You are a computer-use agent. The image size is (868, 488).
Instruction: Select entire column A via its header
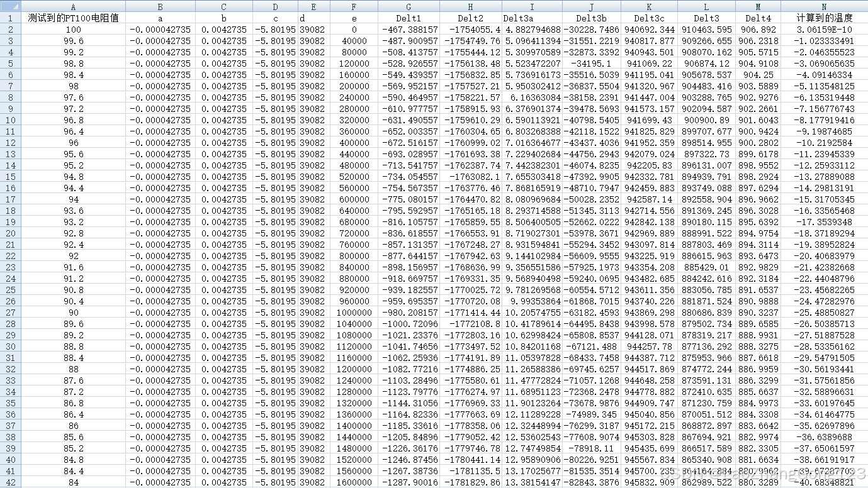point(73,6)
